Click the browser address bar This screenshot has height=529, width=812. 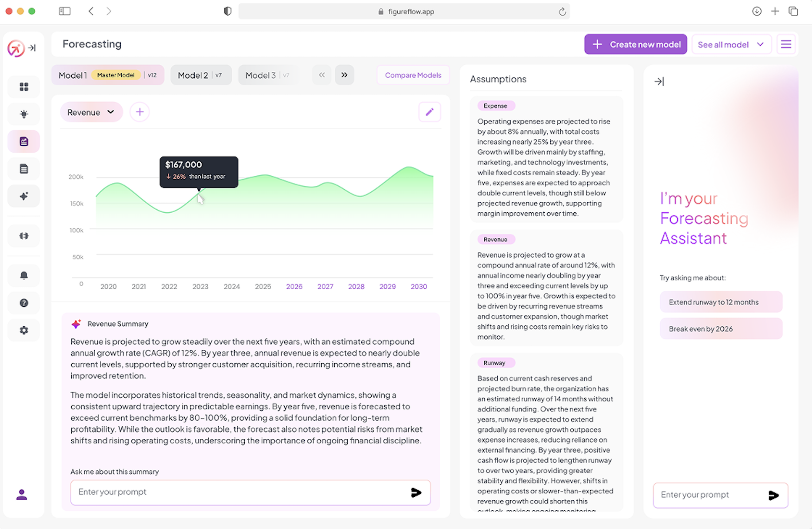(x=404, y=11)
